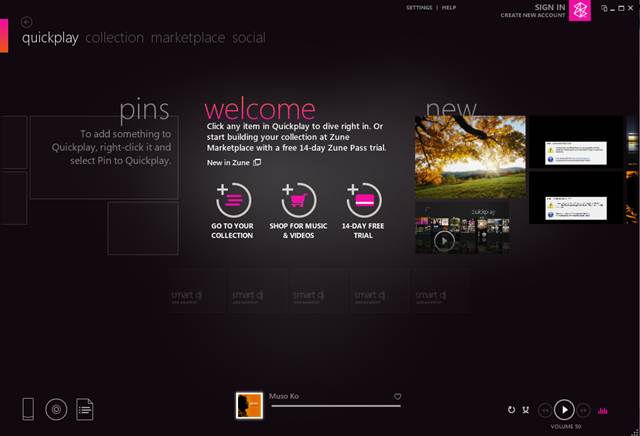Open Help in the top bar

(x=449, y=7)
